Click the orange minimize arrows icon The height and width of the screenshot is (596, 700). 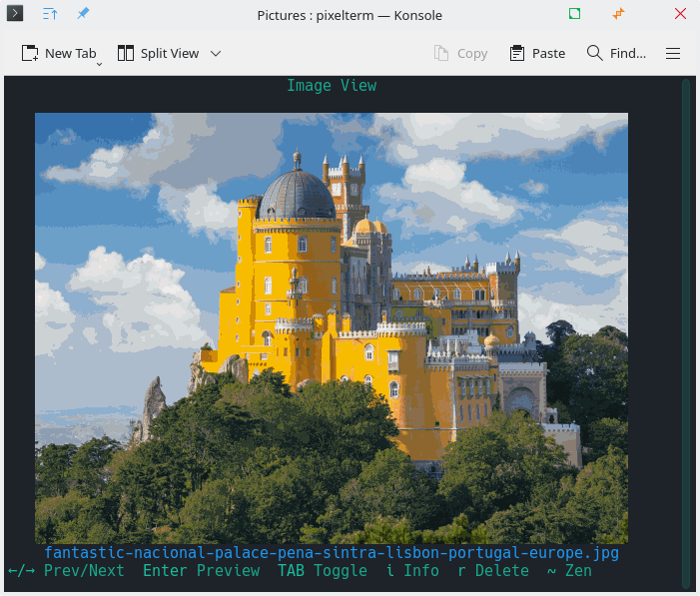[618, 14]
